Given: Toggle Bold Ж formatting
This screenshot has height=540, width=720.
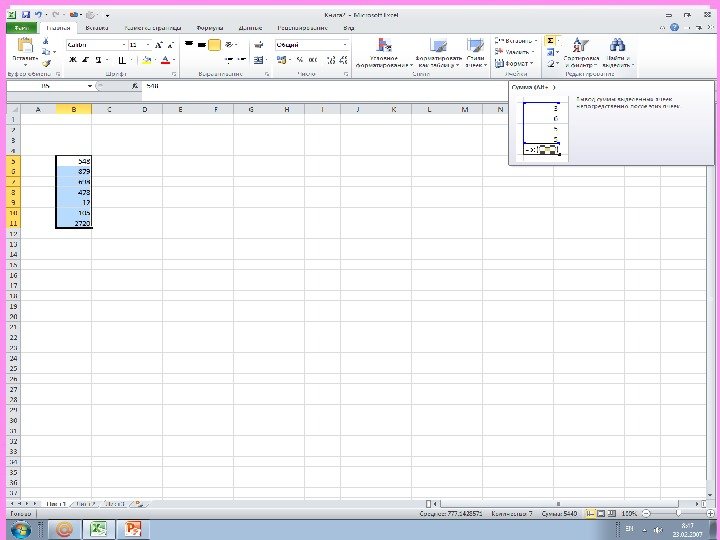Looking at the screenshot, I should [73, 60].
